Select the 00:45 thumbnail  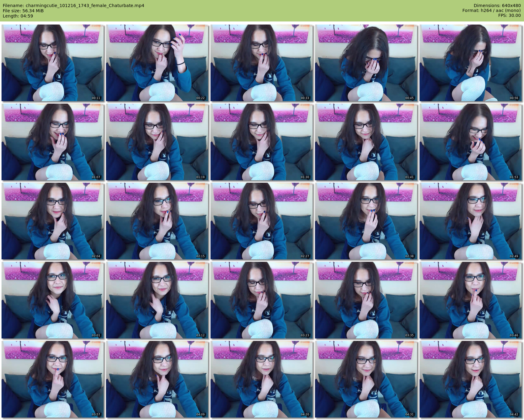[x=366, y=63]
